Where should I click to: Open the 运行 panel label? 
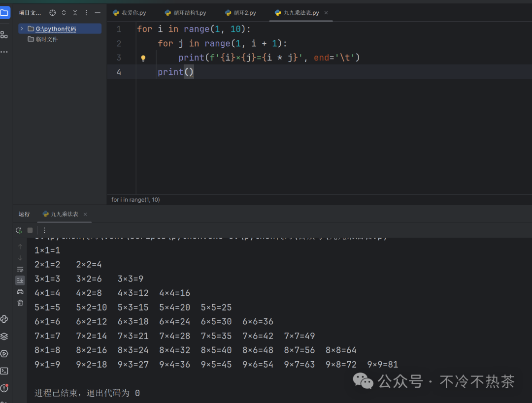click(x=24, y=214)
